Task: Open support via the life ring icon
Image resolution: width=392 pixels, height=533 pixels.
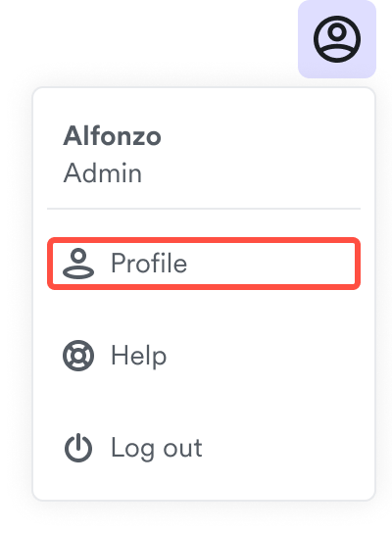Action: click(x=78, y=356)
